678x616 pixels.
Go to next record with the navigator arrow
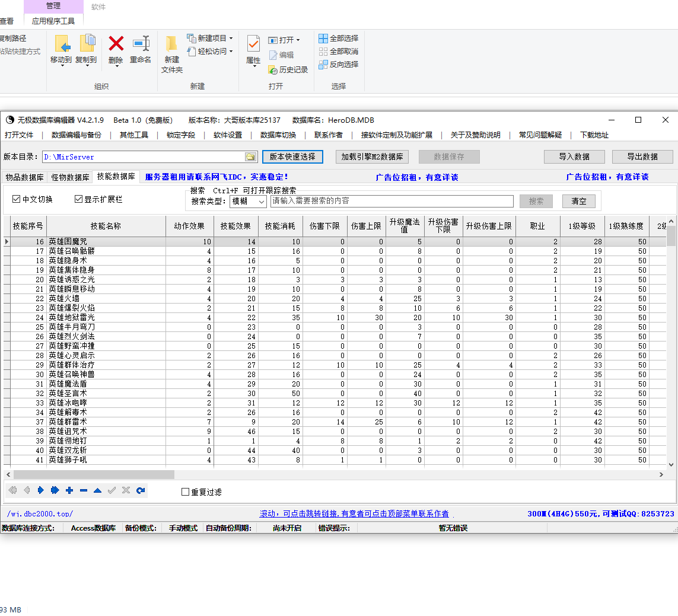point(41,490)
